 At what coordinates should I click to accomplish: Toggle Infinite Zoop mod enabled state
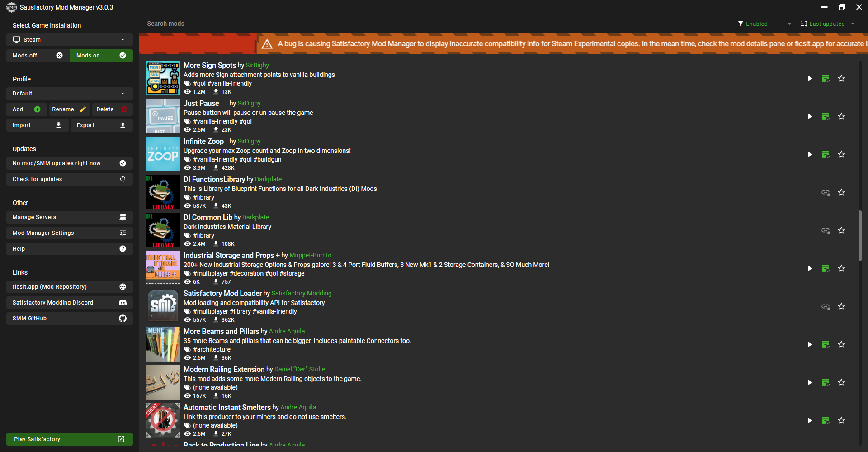click(x=810, y=154)
